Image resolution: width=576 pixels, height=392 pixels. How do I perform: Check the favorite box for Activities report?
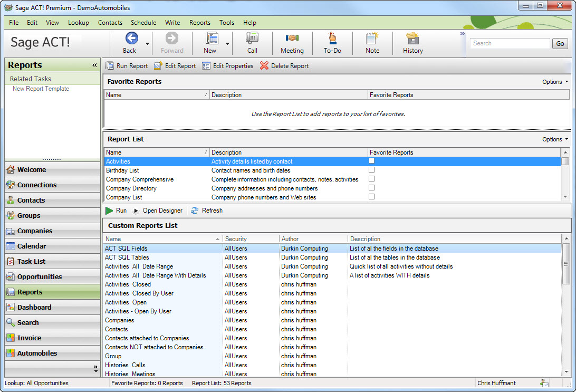click(x=371, y=161)
